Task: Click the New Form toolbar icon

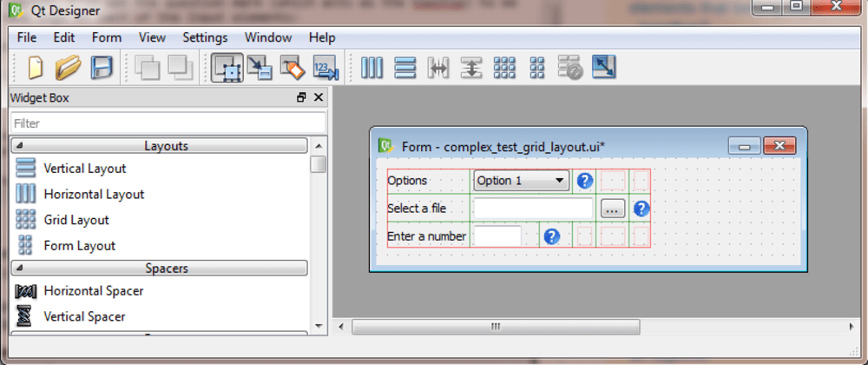Action: tap(35, 68)
